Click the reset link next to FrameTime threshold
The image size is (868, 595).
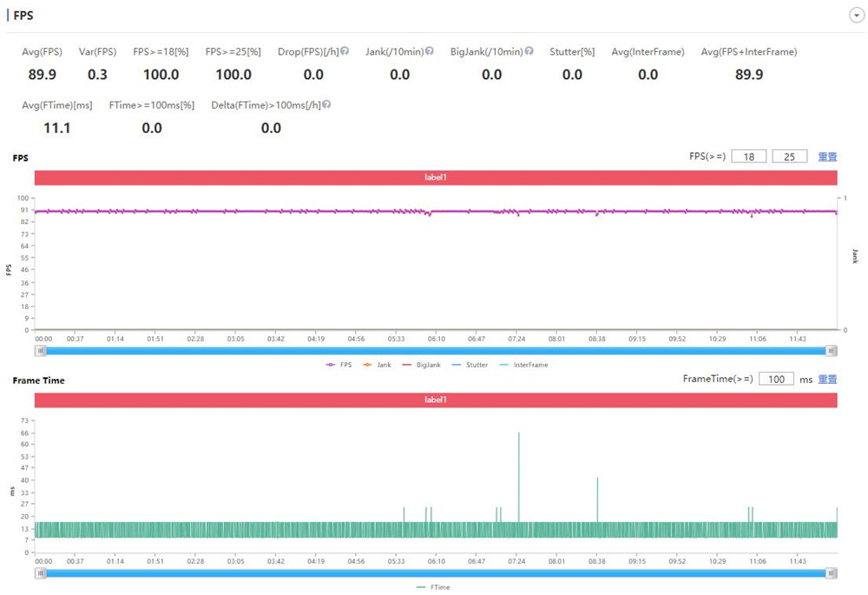827,379
